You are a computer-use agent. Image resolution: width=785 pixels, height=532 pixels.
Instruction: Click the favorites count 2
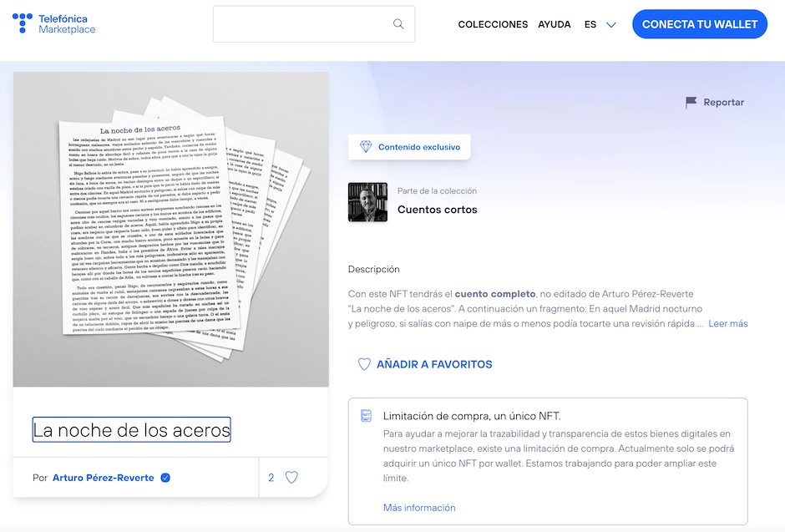point(271,478)
